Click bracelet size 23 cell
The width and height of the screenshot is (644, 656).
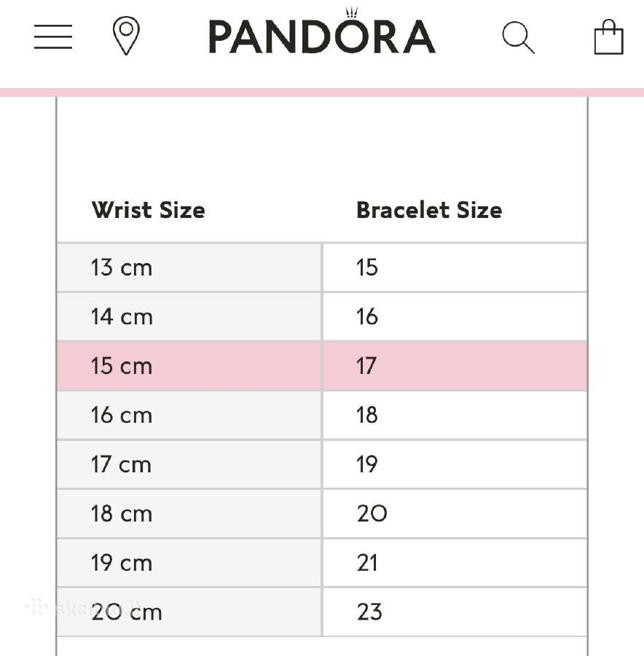[455, 612]
